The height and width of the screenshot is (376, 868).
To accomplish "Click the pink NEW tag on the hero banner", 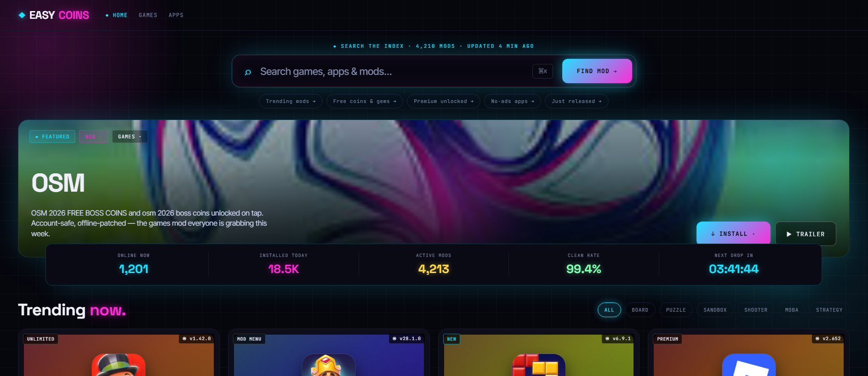I will click(94, 137).
